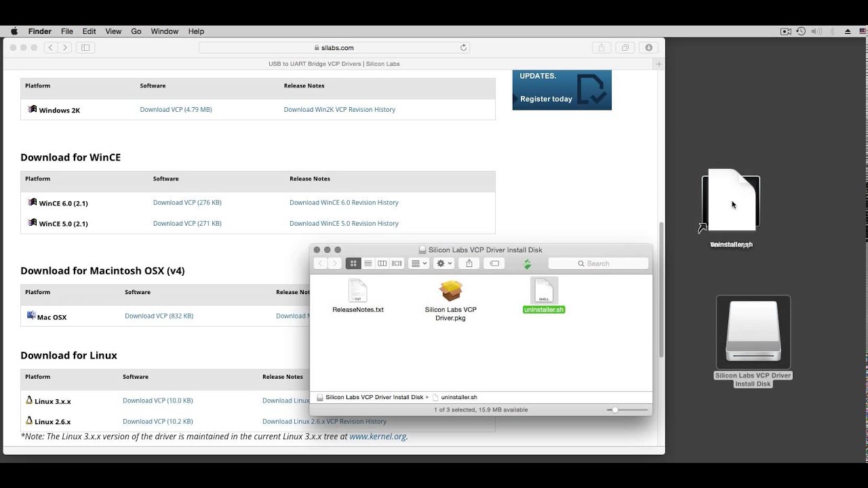Screen dimensions: 868x488
Task: Click the Register today updates banner
Action: (561, 90)
